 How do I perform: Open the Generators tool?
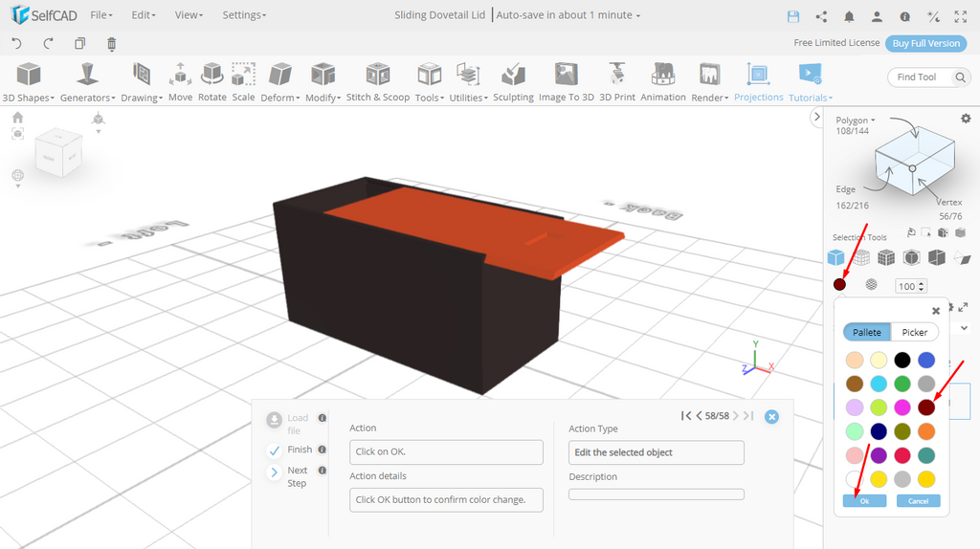tap(87, 82)
